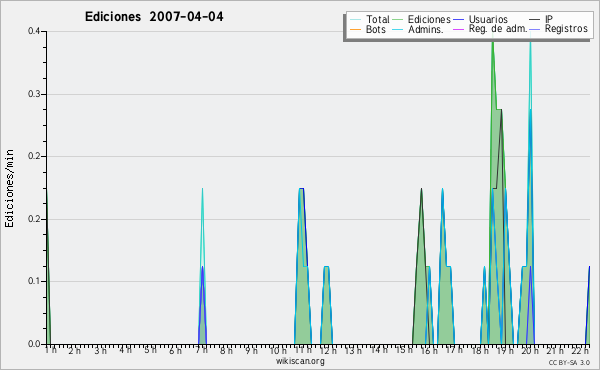This screenshot has width=600, height=370.
Task: Click the 22 h axis label
Action: [x=580, y=350]
